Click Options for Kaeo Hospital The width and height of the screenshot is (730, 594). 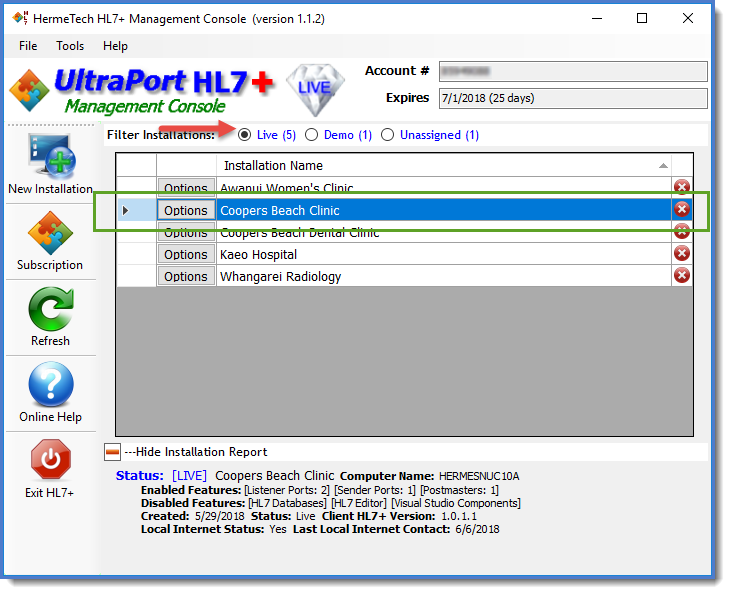pos(186,255)
